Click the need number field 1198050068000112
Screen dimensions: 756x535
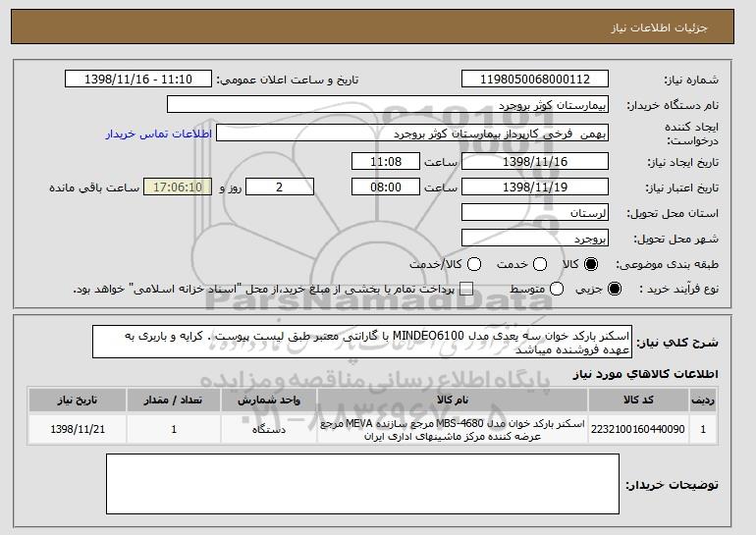(535, 80)
